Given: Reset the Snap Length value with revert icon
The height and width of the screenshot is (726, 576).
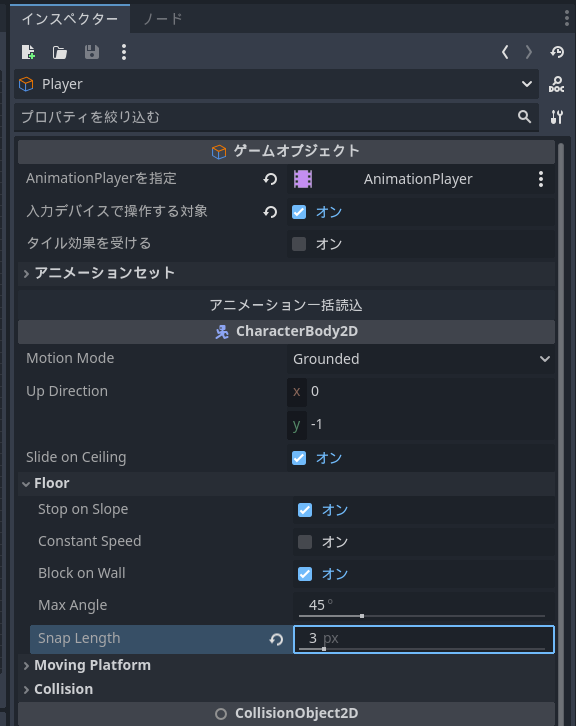Looking at the screenshot, I should 276,639.
